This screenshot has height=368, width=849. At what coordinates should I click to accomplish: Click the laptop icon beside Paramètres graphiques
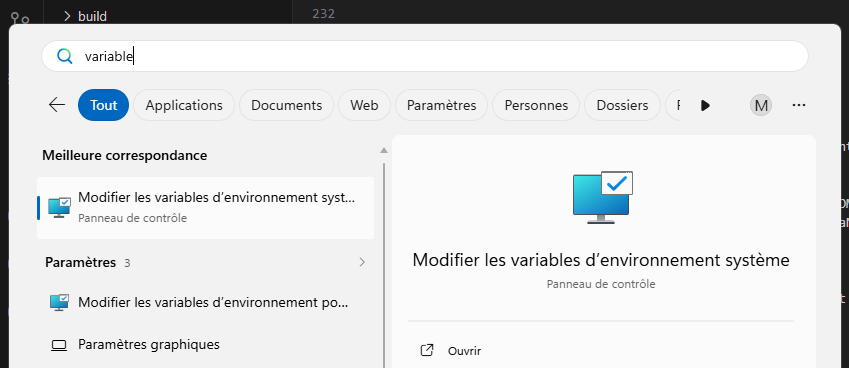[x=58, y=345]
